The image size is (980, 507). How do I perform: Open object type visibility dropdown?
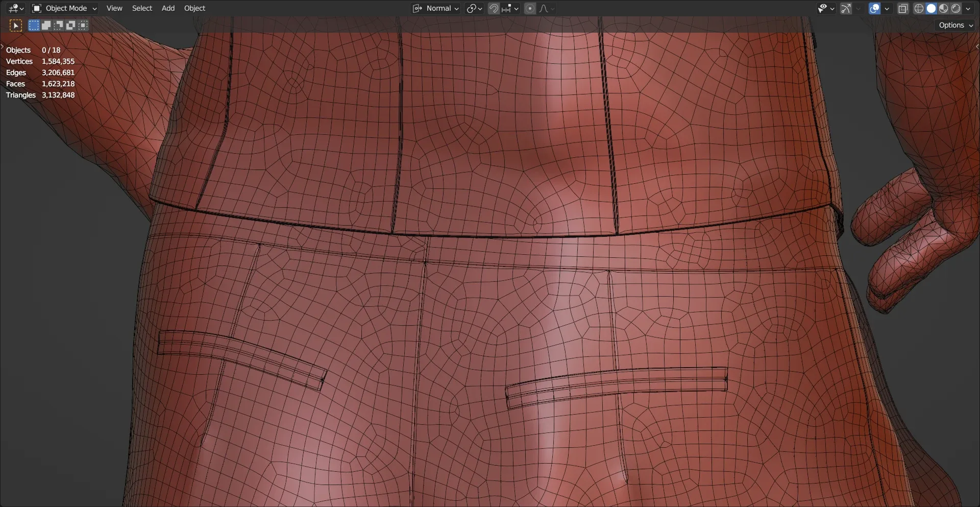[x=825, y=8]
